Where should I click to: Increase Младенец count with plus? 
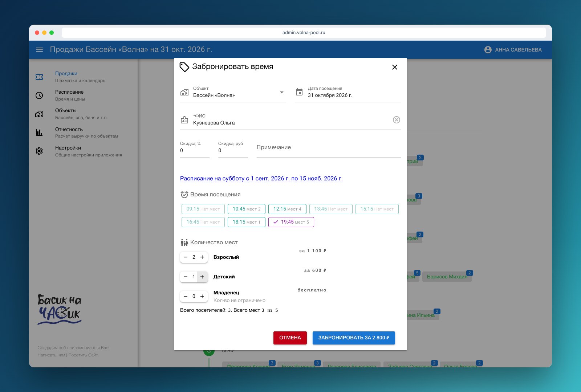pyautogui.click(x=202, y=296)
